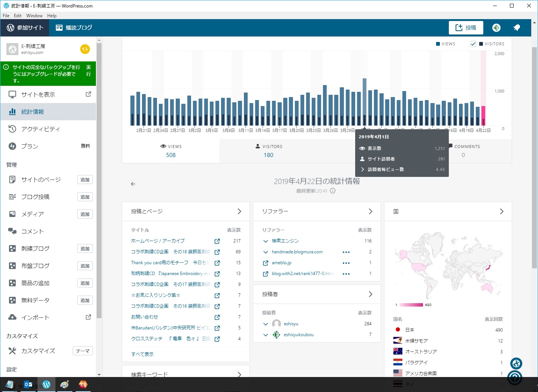The width and height of the screenshot is (538, 392).
Task: Open 投稿とページ panel chevron
Action: (x=239, y=211)
